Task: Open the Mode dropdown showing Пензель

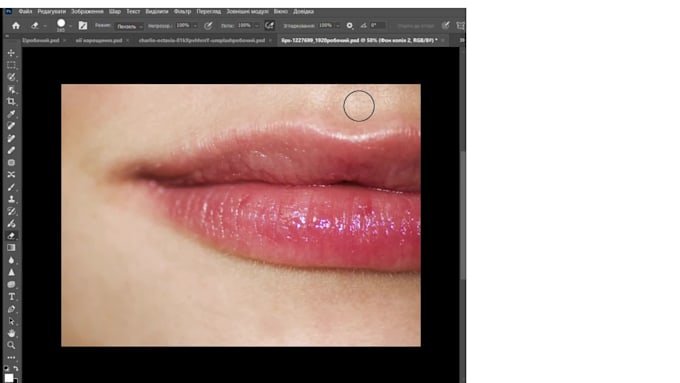Action: point(129,26)
